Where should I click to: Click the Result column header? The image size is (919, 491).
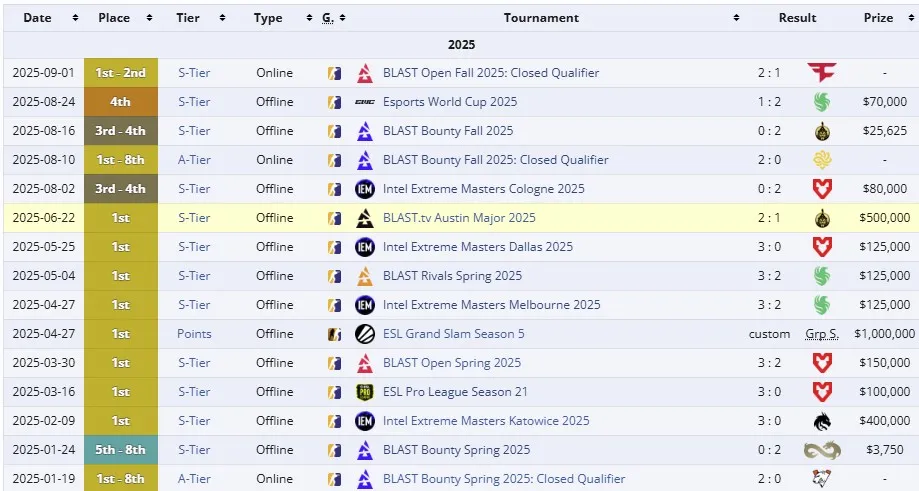[797, 18]
